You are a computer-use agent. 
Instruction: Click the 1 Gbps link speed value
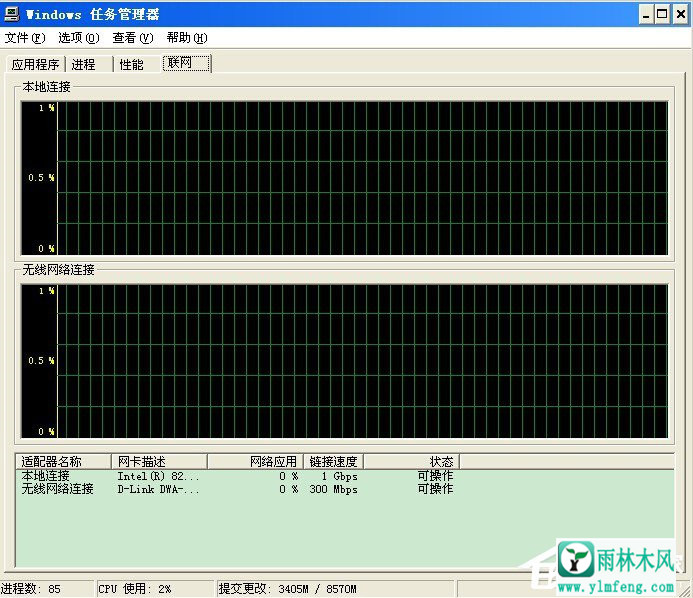click(339, 476)
